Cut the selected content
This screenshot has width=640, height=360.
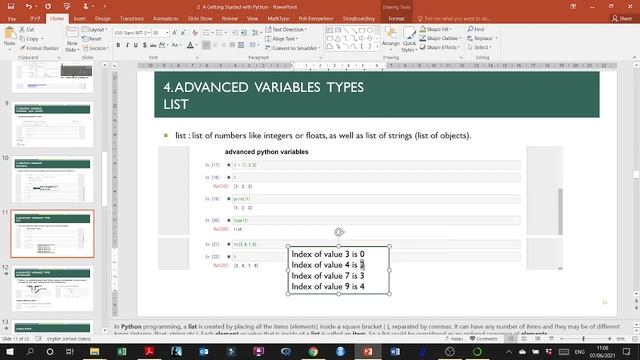[x=27, y=29]
